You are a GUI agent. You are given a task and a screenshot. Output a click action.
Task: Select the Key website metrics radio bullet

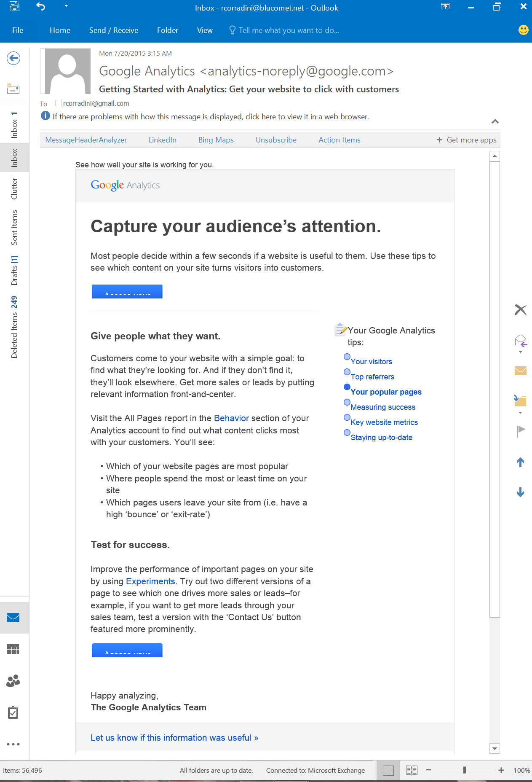(347, 417)
